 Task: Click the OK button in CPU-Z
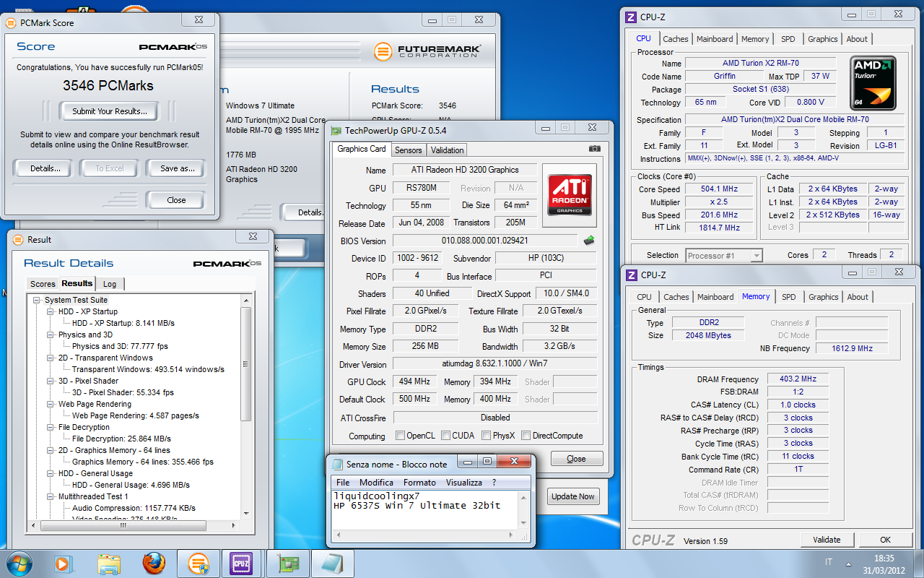[x=885, y=540]
